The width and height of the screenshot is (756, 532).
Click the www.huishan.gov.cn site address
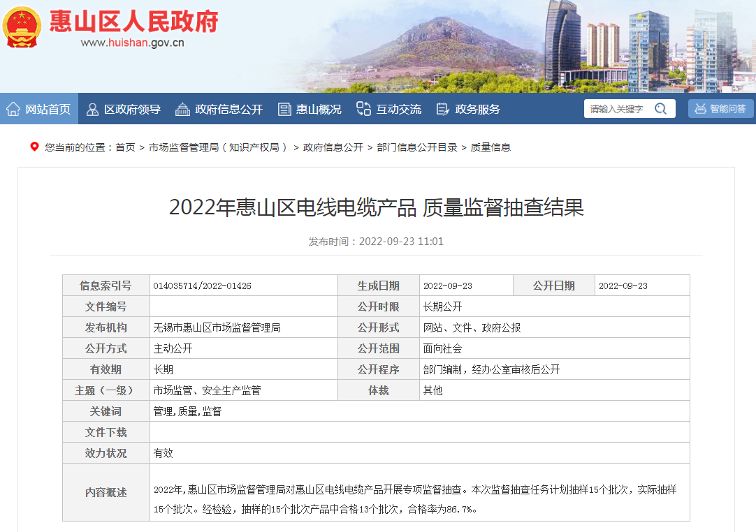pyautogui.click(x=132, y=43)
